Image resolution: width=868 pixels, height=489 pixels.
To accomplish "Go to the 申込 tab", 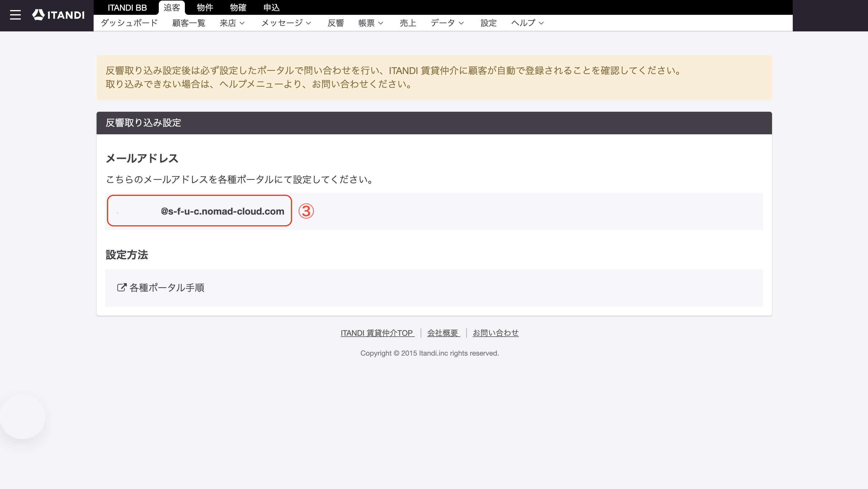I will 271,7.
